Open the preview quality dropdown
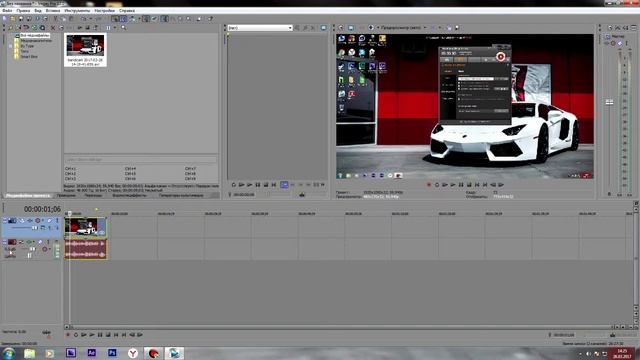This screenshot has height=360, width=640. (x=424, y=28)
